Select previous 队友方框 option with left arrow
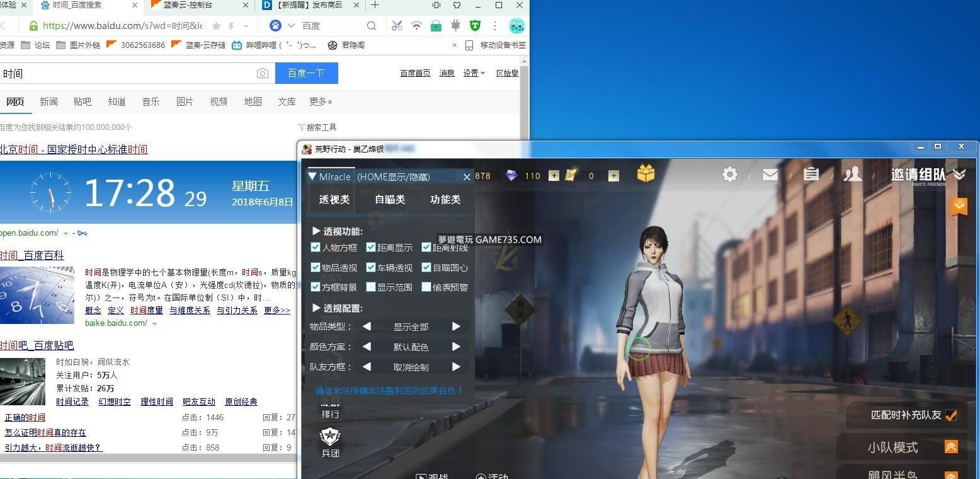This screenshot has height=479, width=980. [367, 367]
